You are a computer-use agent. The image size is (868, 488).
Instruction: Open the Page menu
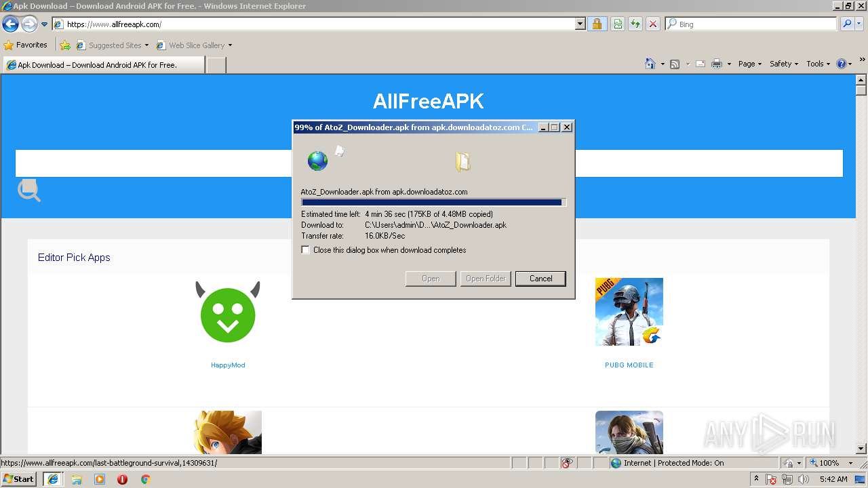[x=750, y=64]
